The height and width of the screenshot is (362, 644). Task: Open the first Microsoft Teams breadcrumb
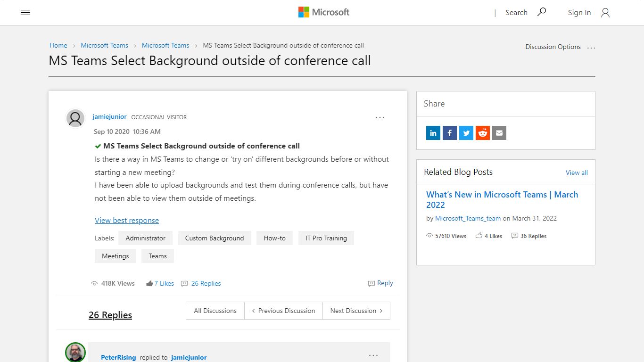tap(104, 45)
